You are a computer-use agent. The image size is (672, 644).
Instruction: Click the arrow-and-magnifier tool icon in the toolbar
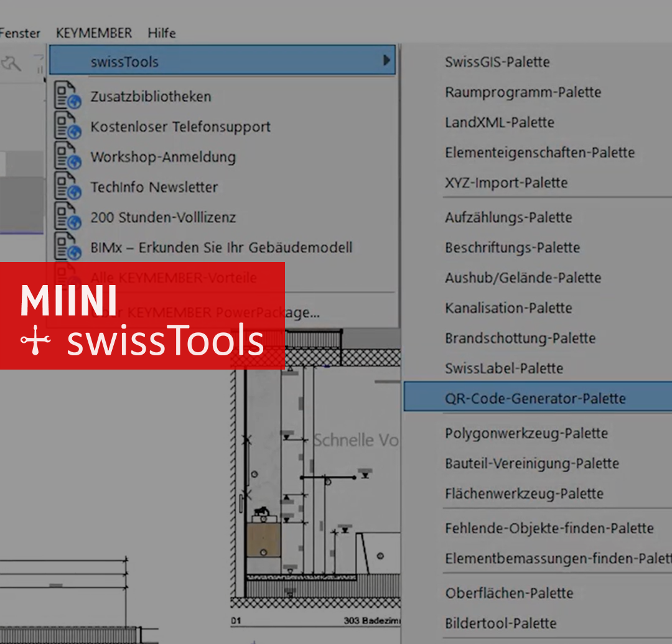click(11, 64)
